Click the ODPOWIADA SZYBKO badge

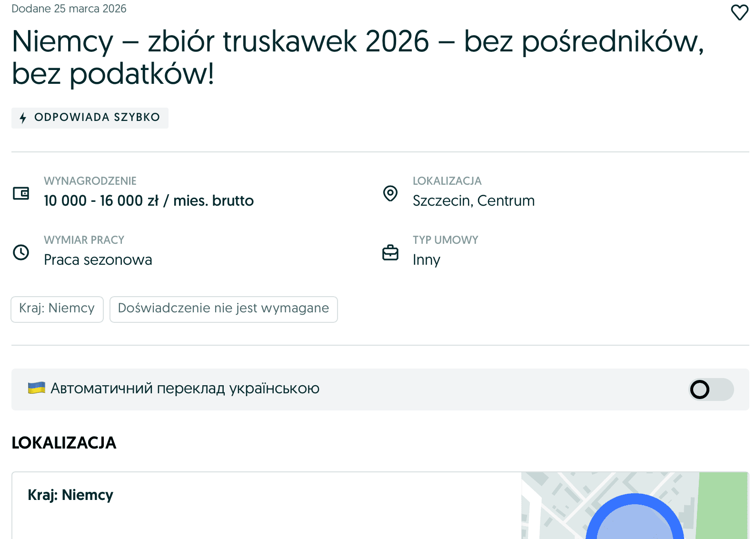click(90, 118)
